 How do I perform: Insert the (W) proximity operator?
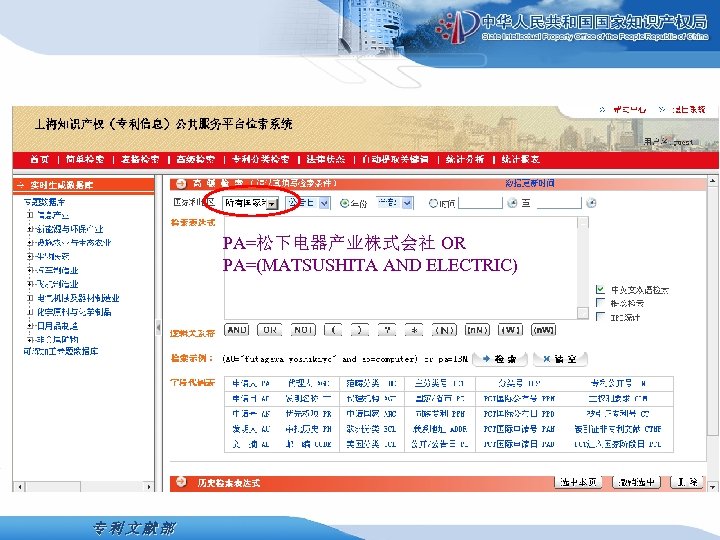[511, 330]
